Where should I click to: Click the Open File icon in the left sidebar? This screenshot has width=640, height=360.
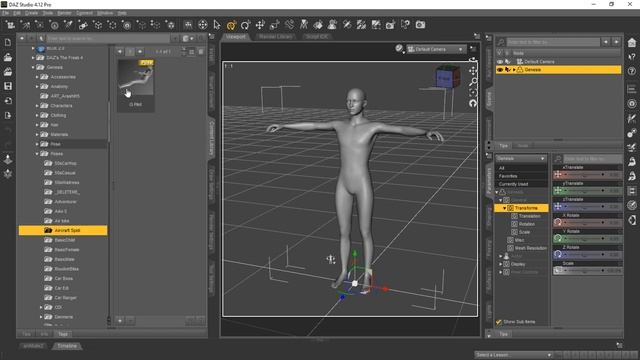click(8, 57)
